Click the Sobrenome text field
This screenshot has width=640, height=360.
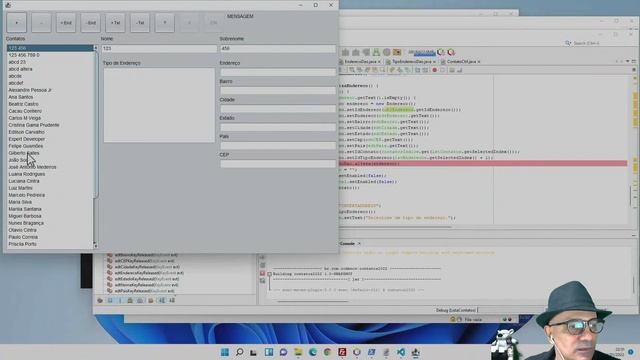tap(278, 49)
